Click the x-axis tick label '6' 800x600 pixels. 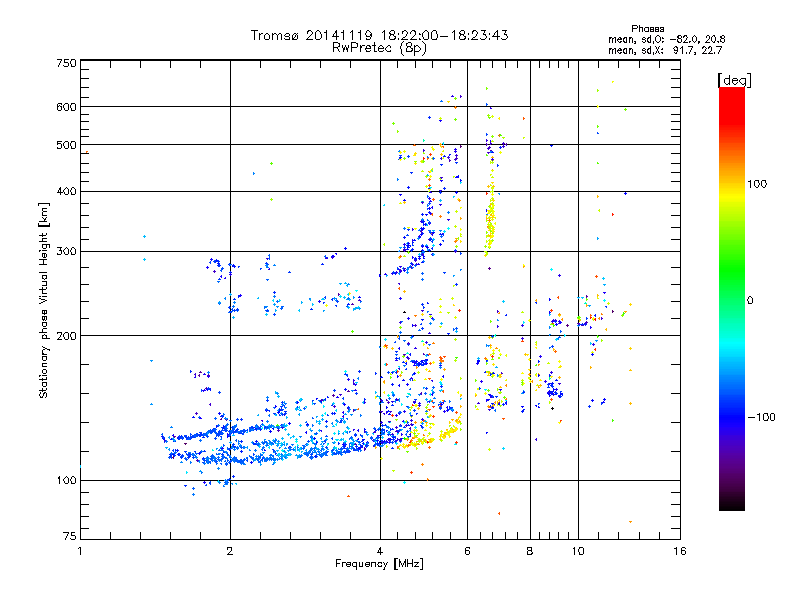click(467, 551)
